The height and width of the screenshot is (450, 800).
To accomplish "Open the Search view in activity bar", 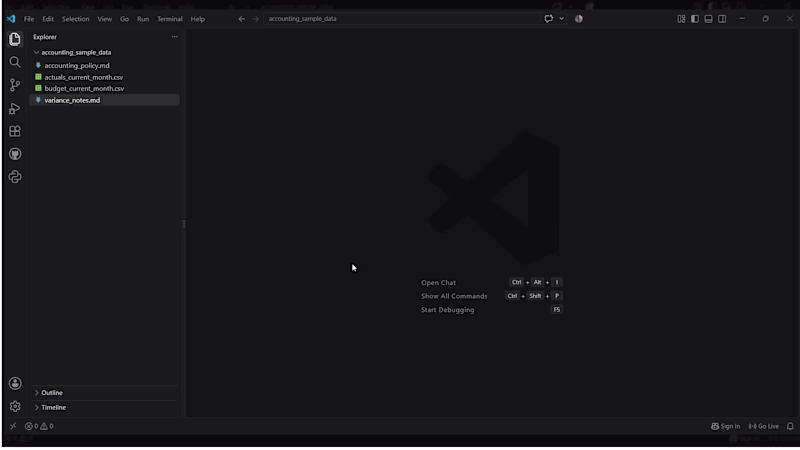I will (x=15, y=62).
